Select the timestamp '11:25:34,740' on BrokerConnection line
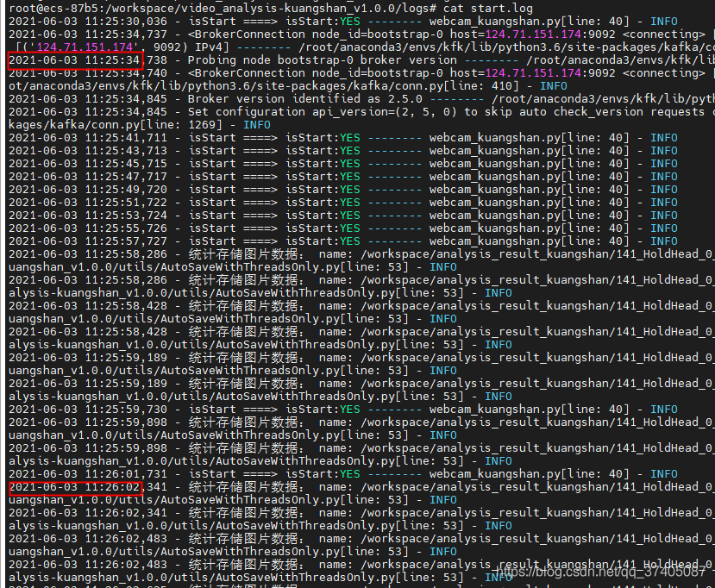 click(x=126, y=73)
